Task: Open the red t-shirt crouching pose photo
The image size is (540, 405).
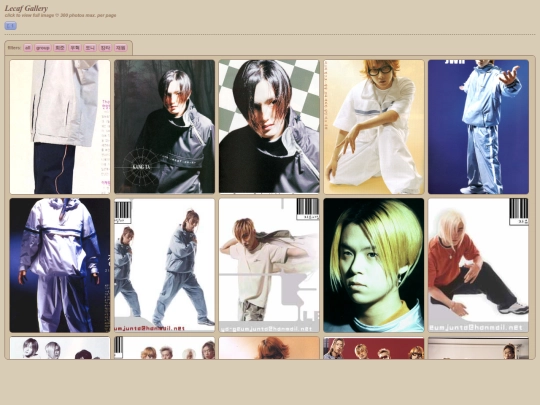Action: [478, 265]
